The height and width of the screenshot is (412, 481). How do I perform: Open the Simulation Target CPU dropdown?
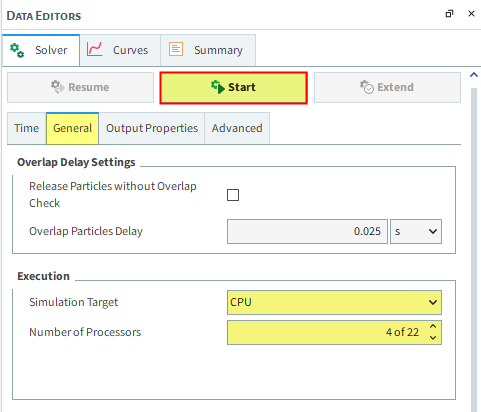(x=334, y=302)
